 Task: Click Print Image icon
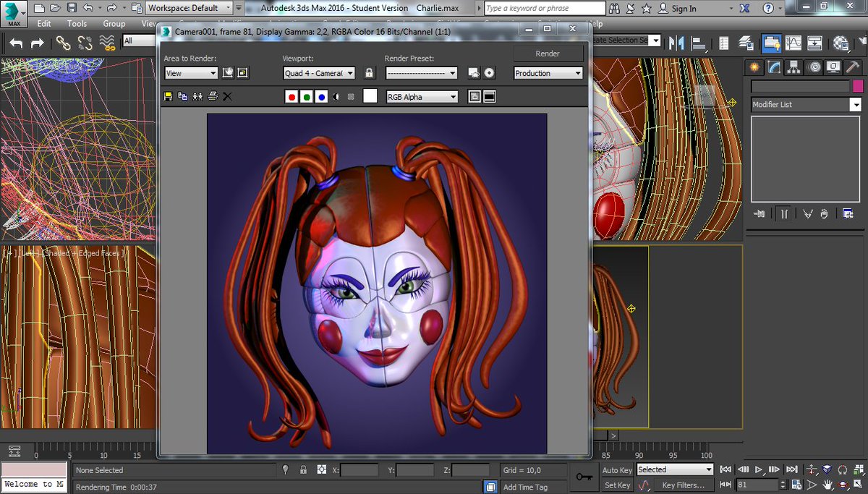(x=213, y=96)
